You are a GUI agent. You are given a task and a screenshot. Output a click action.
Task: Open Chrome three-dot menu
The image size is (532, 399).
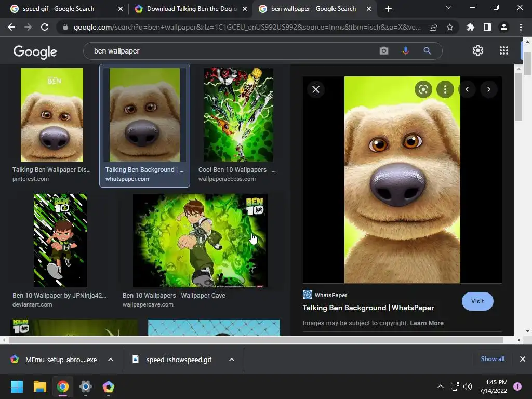coord(521,27)
